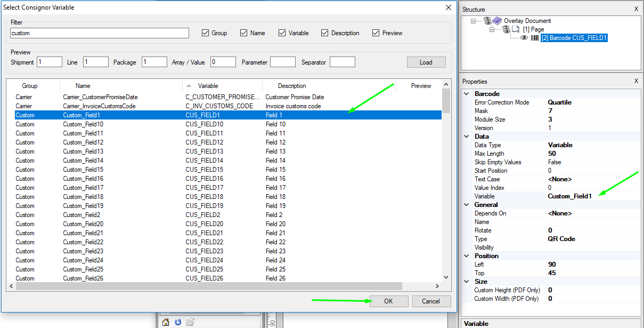Toggle visibility eye of Barcode CUS_FIELD1
644x328 pixels.
[x=524, y=38]
